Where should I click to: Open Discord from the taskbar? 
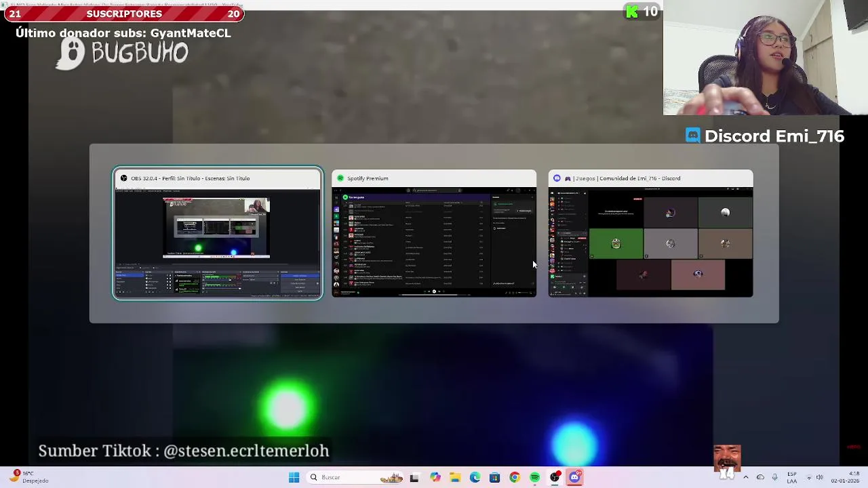pos(574,477)
